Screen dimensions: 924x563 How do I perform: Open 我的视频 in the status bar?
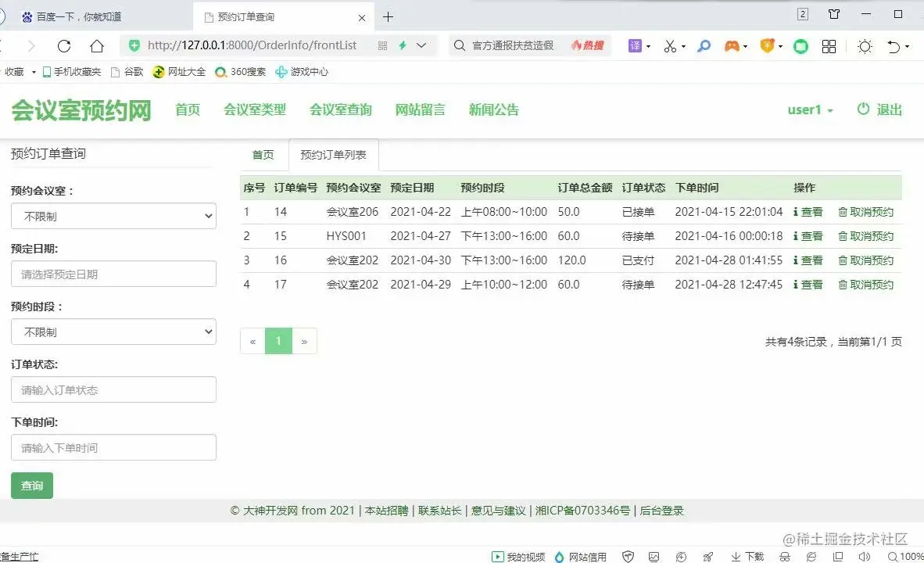click(x=518, y=557)
